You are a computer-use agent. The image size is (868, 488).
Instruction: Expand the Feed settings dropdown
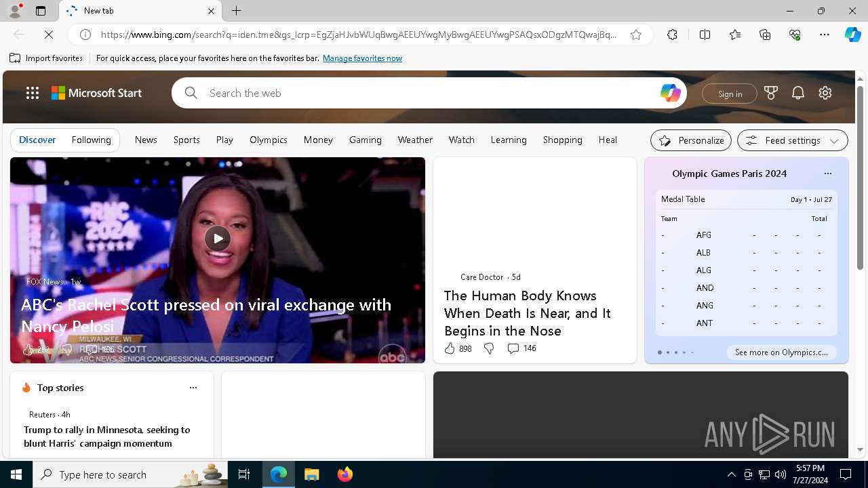[792, 140]
